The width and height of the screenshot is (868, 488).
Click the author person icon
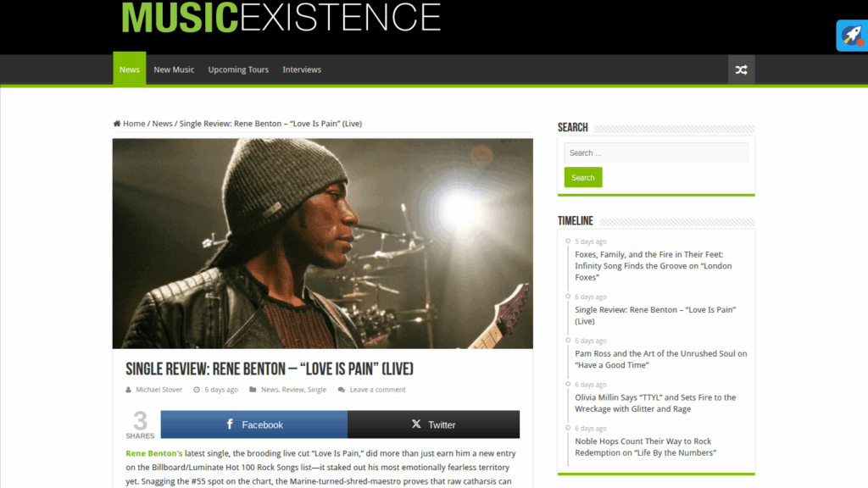(x=129, y=390)
